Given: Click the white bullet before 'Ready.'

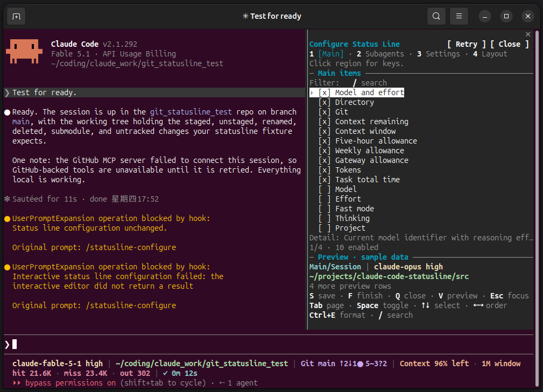Looking at the screenshot, I should 8,112.
